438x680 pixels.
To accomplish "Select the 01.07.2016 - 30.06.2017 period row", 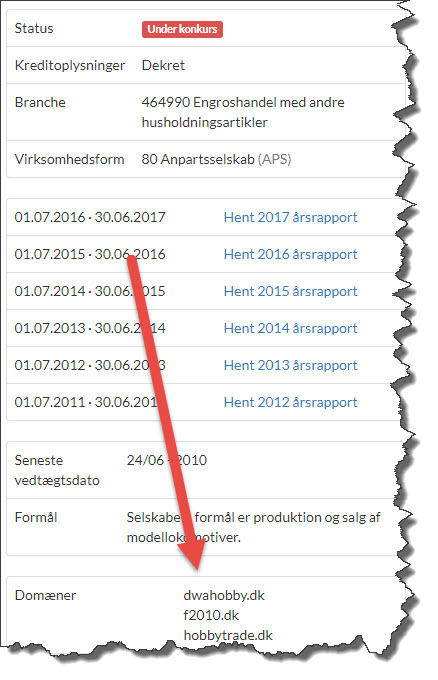I will [x=206, y=217].
